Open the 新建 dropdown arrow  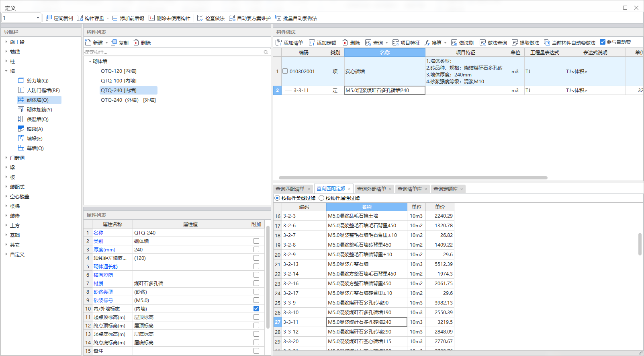[x=107, y=43]
